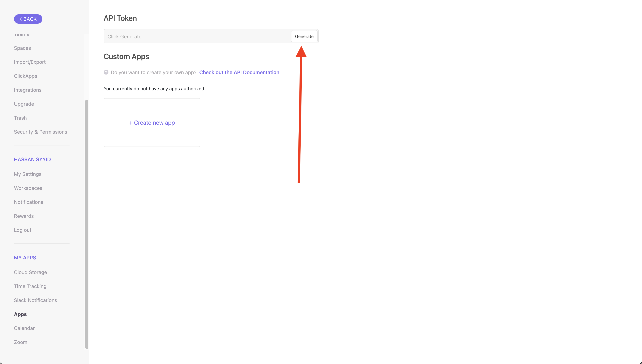Image resolution: width=642 pixels, height=364 pixels.
Task: Click the help question mark icon
Action: (106, 72)
